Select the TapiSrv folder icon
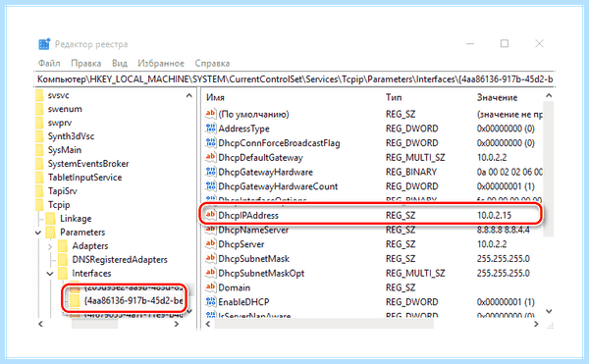This screenshot has width=589, height=364. [39, 191]
